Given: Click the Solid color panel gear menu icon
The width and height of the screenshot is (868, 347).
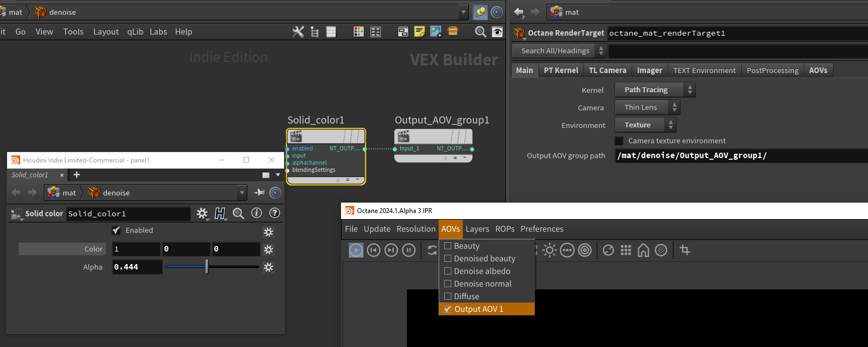Looking at the screenshot, I should point(202,213).
